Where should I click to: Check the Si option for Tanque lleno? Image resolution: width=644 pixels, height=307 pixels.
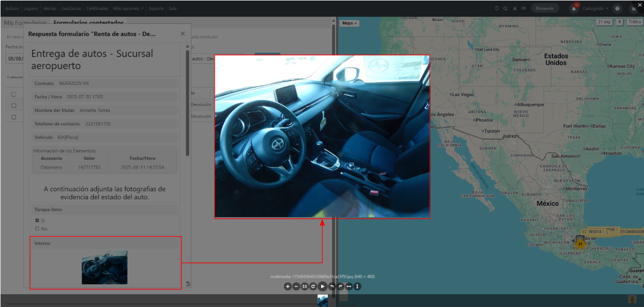37,221
